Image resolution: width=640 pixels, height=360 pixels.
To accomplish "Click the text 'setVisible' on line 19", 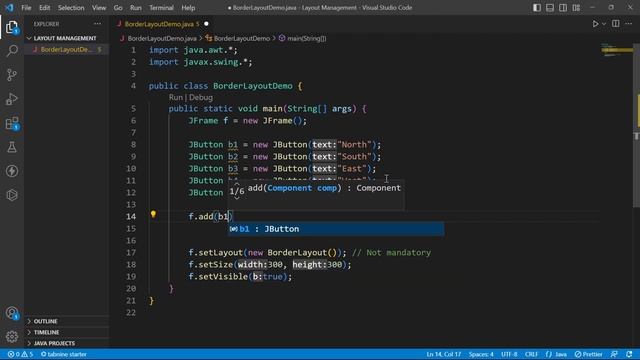I will (x=223, y=277).
